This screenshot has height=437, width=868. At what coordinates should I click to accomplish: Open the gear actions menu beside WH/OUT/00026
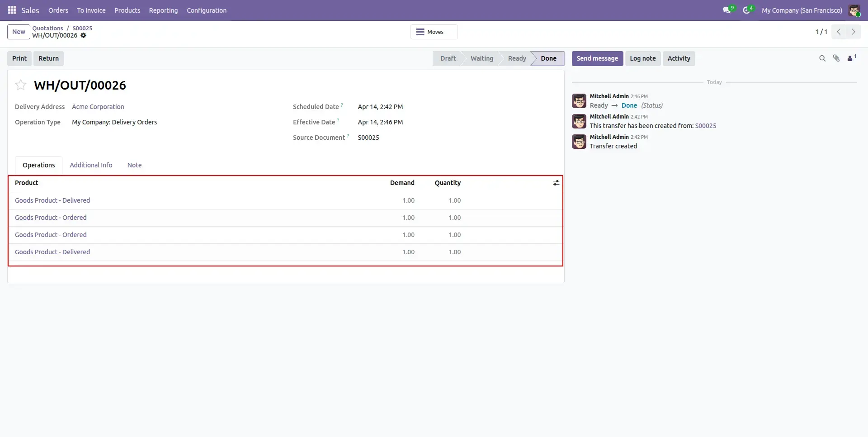[x=83, y=35]
